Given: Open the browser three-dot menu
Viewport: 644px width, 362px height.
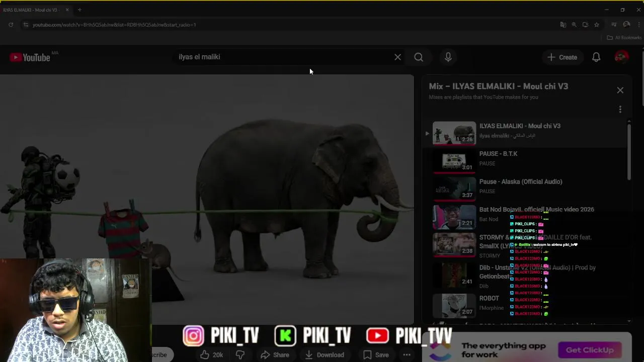Looking at the screenshot, I should coord(638,25).
